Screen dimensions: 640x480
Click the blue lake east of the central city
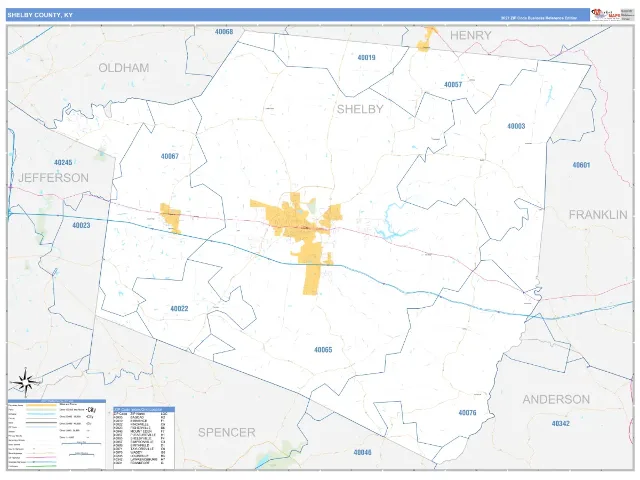[394, 222]
